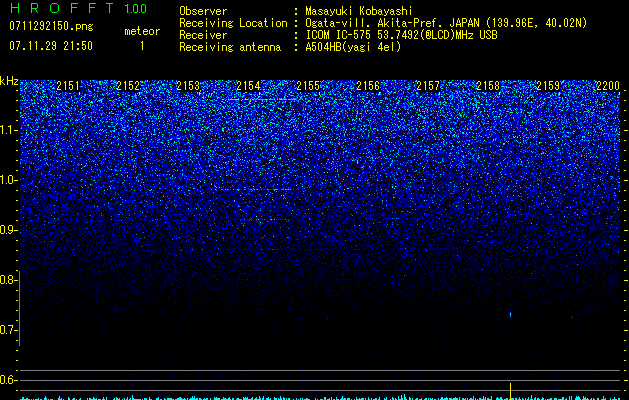629x400 pixels.
Task: Click the 2157 time marker
Action: tap(428, 86)
